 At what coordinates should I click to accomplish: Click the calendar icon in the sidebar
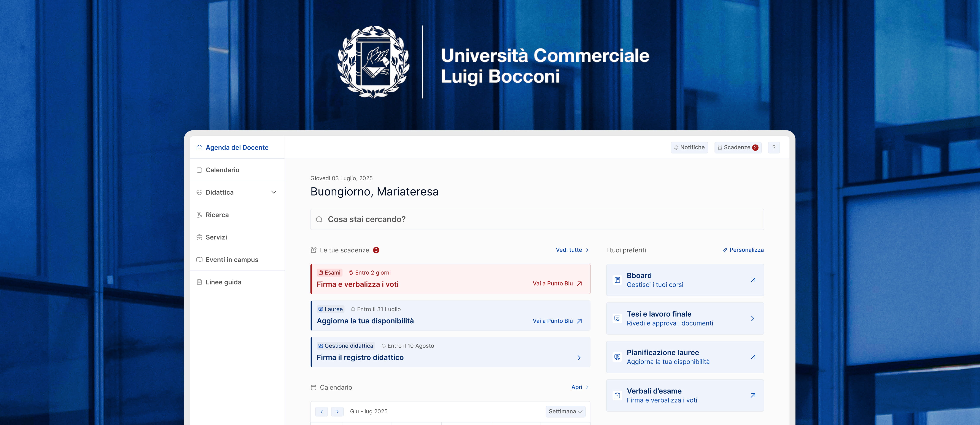pyautogui.click(x=199, y=170)
